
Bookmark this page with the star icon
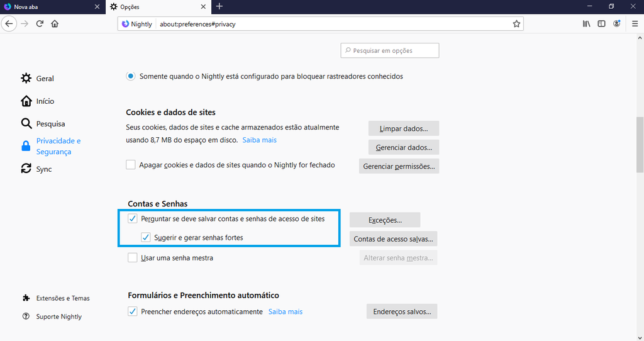click(516, 24)
